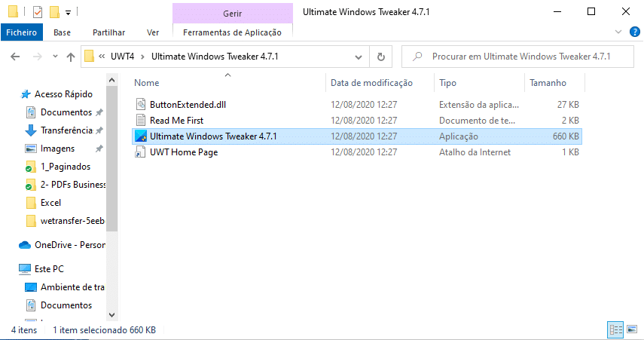Click the Acesso Rápido star icon
The image size is (644, 340).
tap(26, 94)
